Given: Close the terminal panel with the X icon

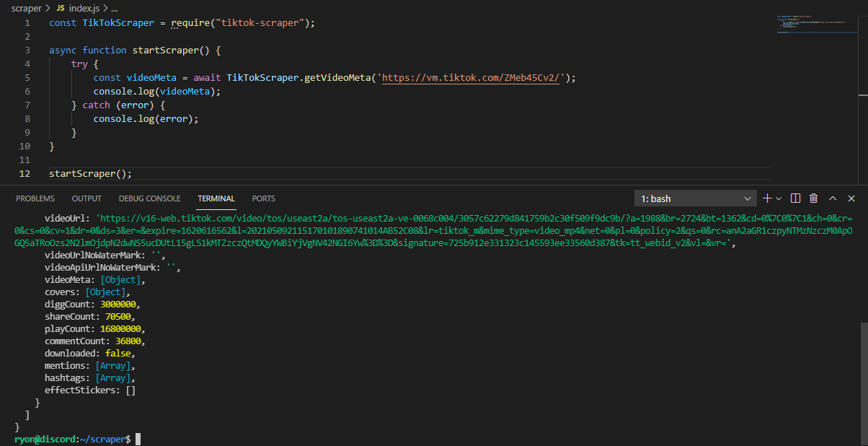Looking at the screenshot, I should click(851, 198).
